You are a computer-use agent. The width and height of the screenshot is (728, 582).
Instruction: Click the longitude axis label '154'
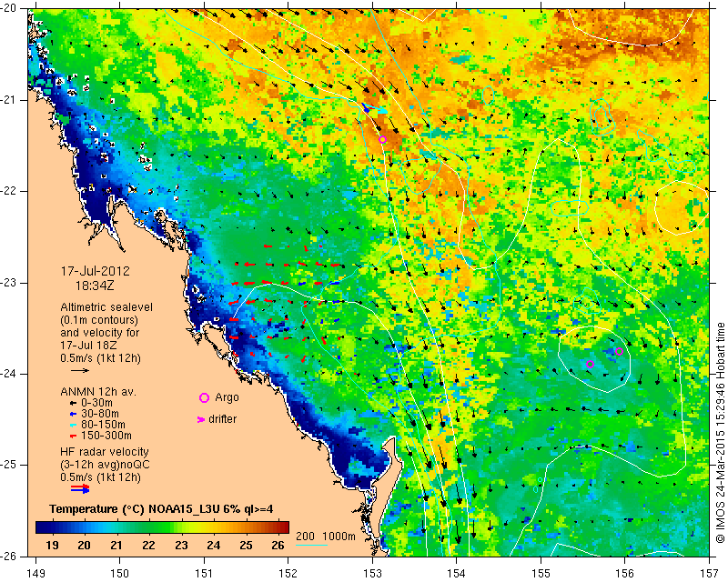[457, 573]
